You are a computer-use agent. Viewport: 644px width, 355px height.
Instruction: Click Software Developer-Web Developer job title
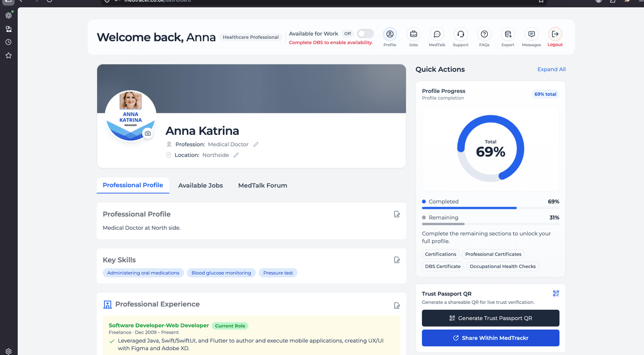(159, 325)
